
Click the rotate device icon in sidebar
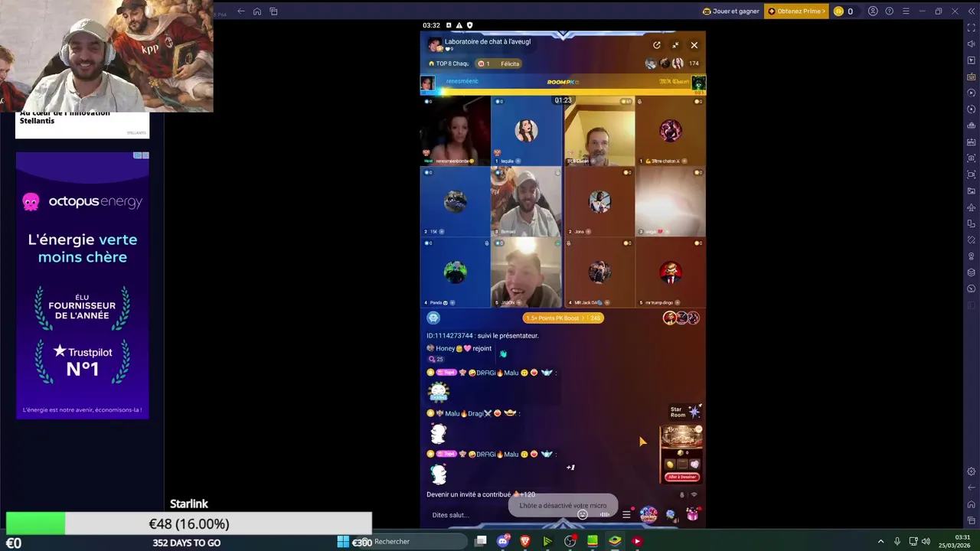(972, 223)
